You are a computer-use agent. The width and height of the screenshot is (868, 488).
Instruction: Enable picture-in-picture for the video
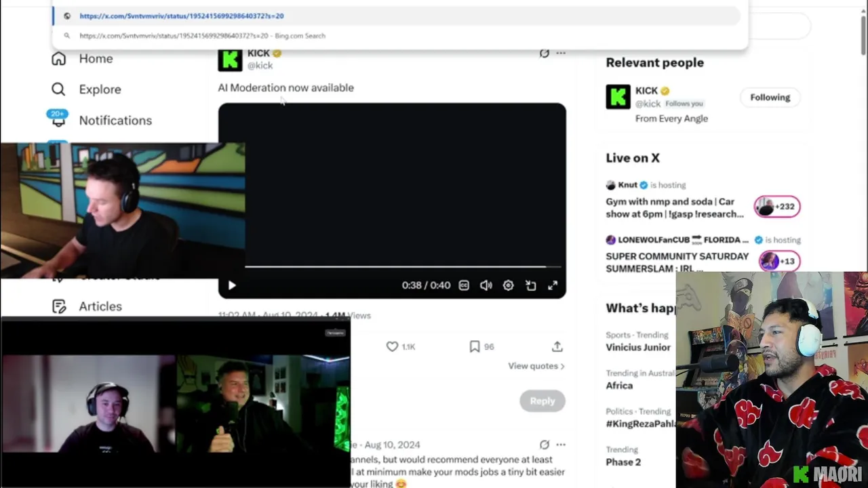[530, 285]
